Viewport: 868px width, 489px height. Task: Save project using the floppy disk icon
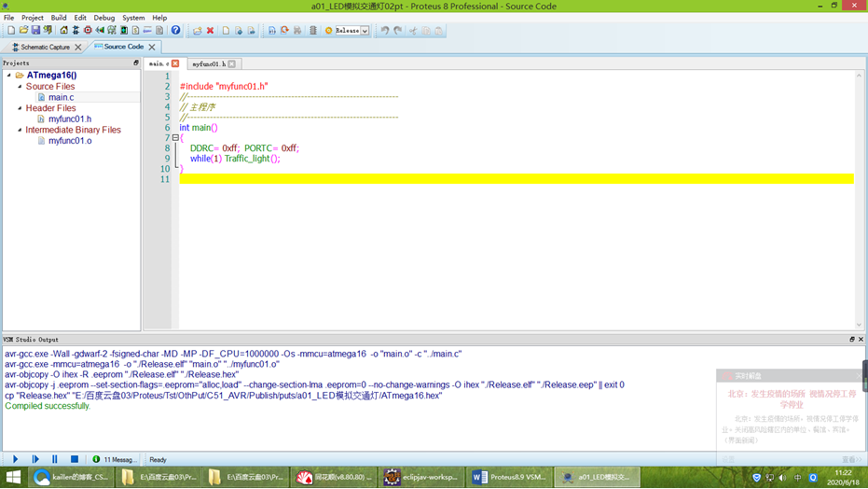tap(35, 31)
